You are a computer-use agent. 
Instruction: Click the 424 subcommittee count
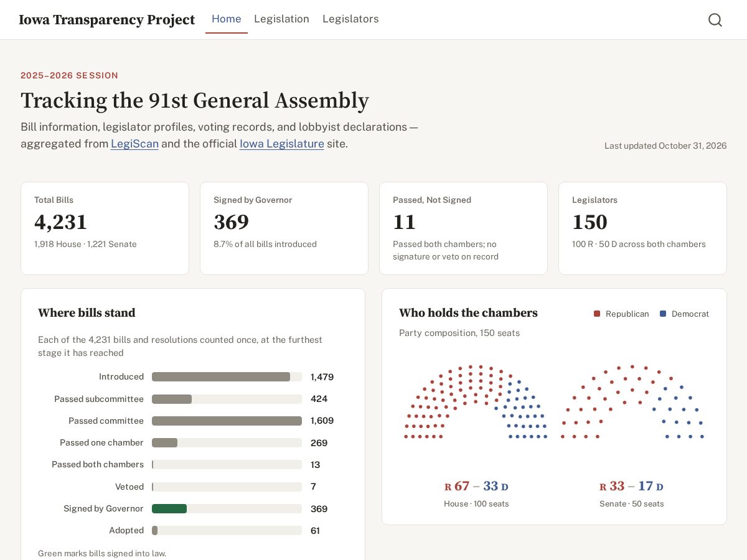(319, 399)
